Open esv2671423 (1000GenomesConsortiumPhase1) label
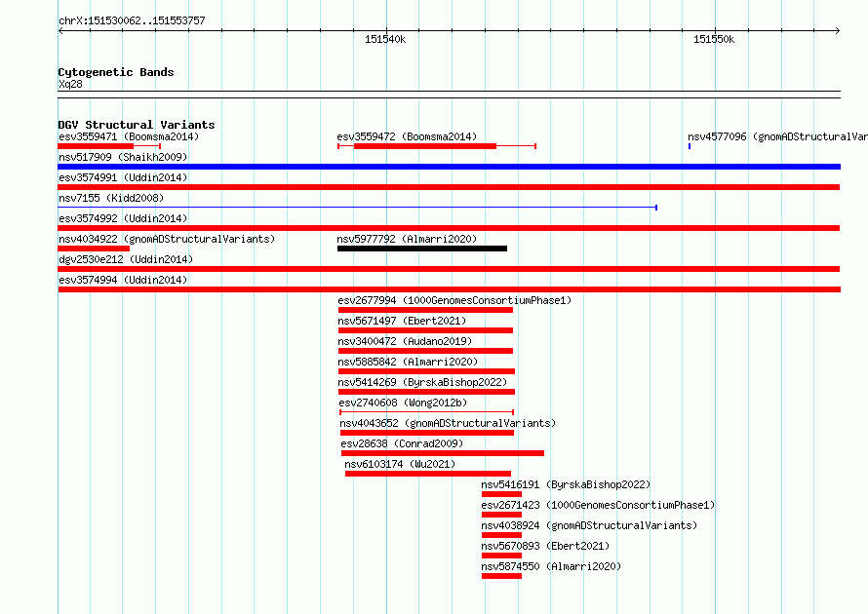 (x=598, y=505)
